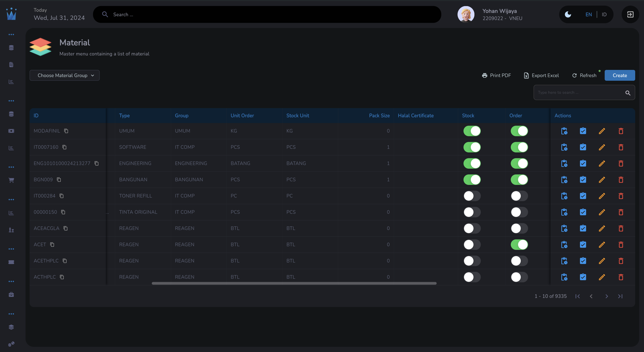Enable Order toggle for ACETHPLC
This screenshot has height=352, width=644.
point(519,261)
